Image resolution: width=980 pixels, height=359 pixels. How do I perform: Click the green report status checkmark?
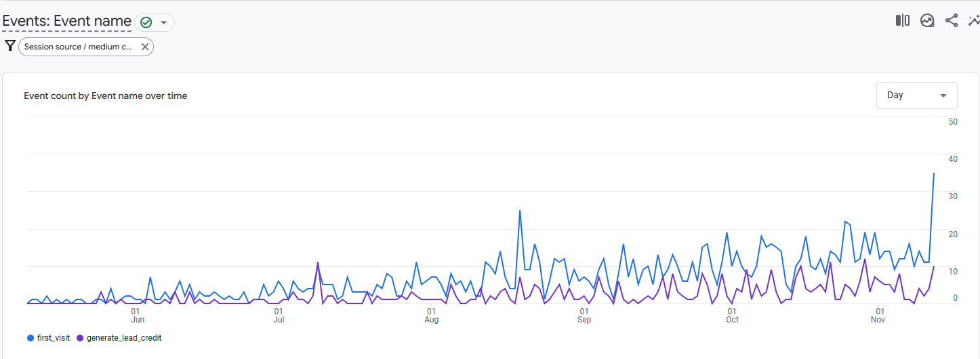(146, 22)
